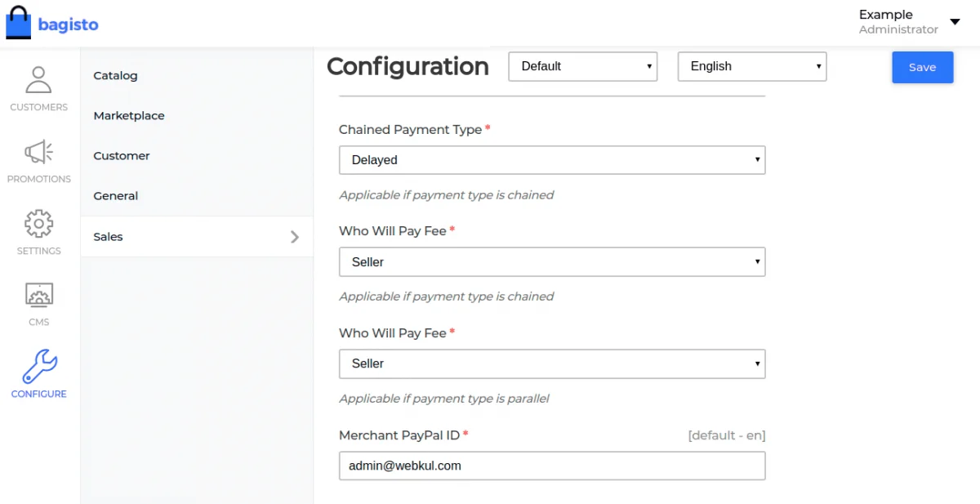Open the Who Will Pay Fee dropdown for parallel
The image size is (980, 504).
click(x=552, y=364)
